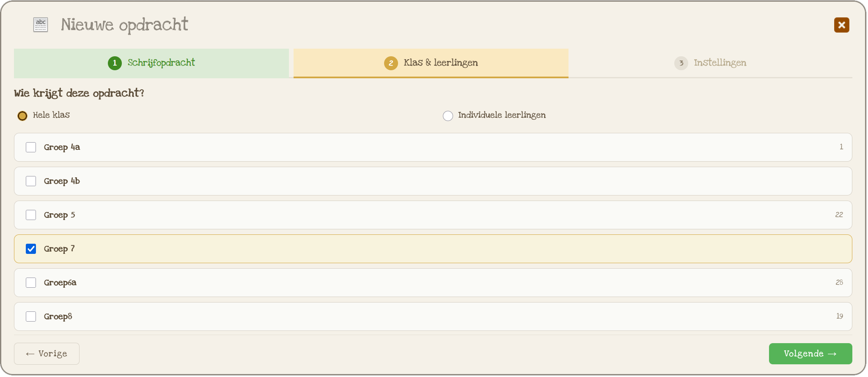Click the Groep 5 row label

tap(60, 215)
